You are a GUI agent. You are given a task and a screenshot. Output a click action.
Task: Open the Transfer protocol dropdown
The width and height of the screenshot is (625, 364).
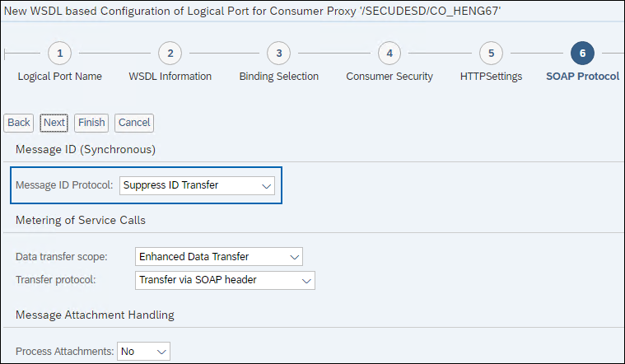coord(225,280)
